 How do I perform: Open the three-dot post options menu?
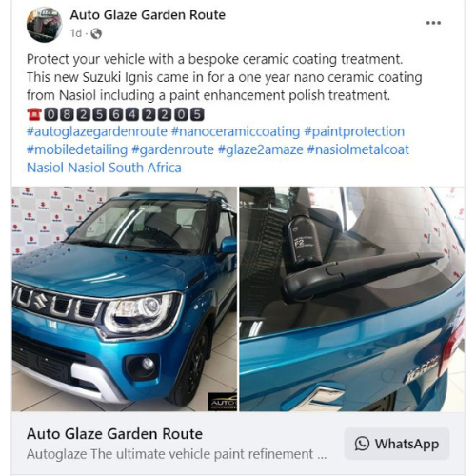pyautogui.click(x=433, y=23)
